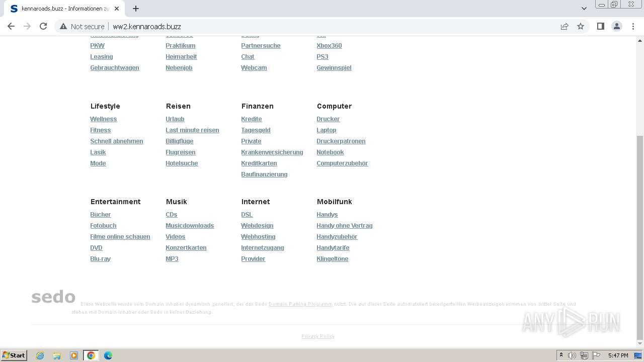The height and width of the screenshot is (362, 644).
Task: Launch Internet Explorer from taskbar
Action: coord(40,355)
